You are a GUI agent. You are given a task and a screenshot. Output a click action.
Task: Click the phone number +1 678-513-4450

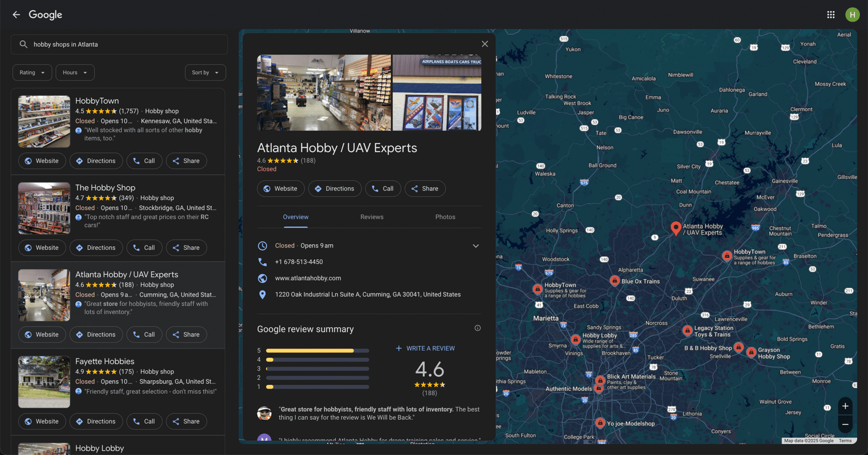pos(299,262)
